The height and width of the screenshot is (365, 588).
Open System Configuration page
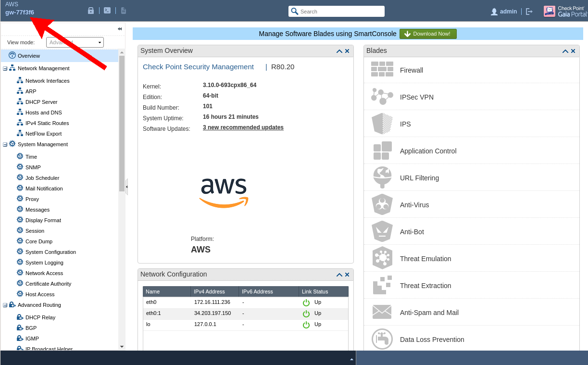pos(50,252)
